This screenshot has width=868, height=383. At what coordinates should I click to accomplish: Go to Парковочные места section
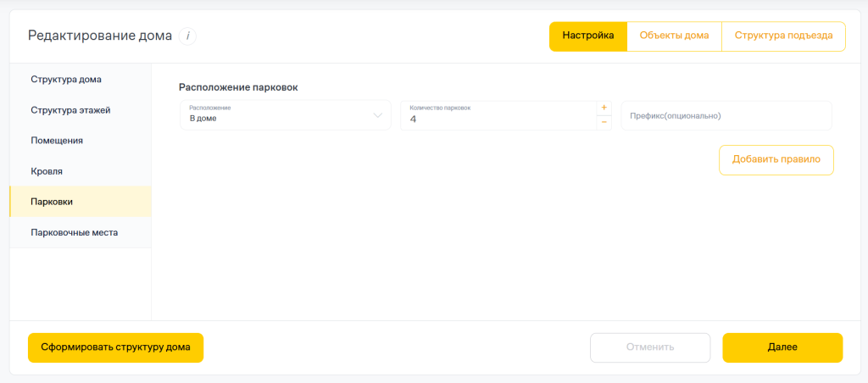(81, 232)
